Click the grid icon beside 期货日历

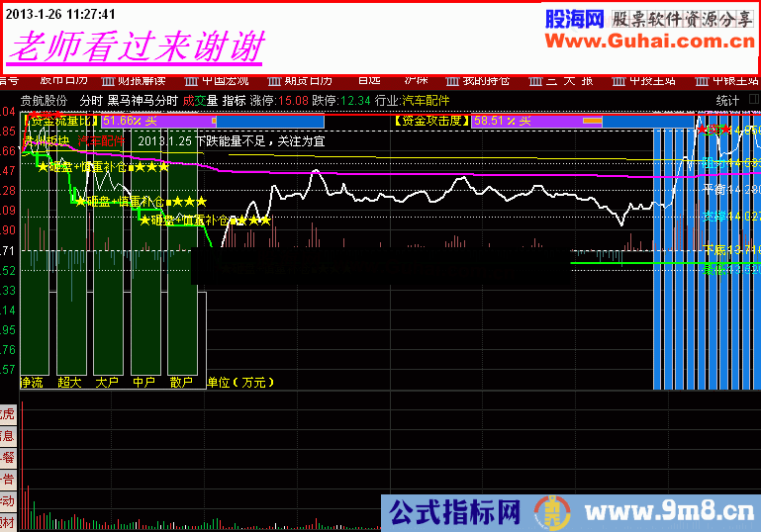tap(275, 81)
